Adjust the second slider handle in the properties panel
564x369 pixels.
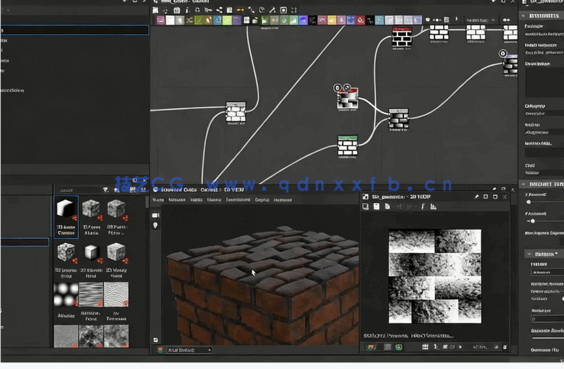(533, 221)
